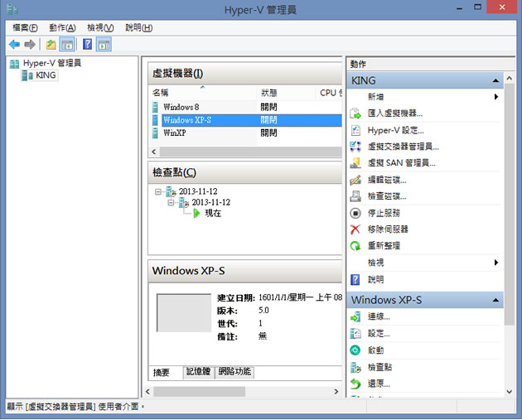
Task: Select the WinXP virtual machine row
Action: tap(247, 133)
